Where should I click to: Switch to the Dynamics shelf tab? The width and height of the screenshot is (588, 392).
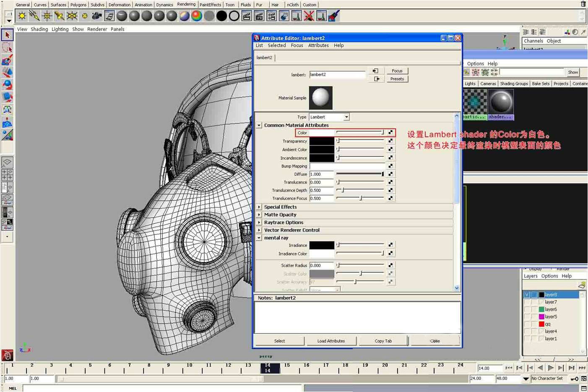(164, 5)
